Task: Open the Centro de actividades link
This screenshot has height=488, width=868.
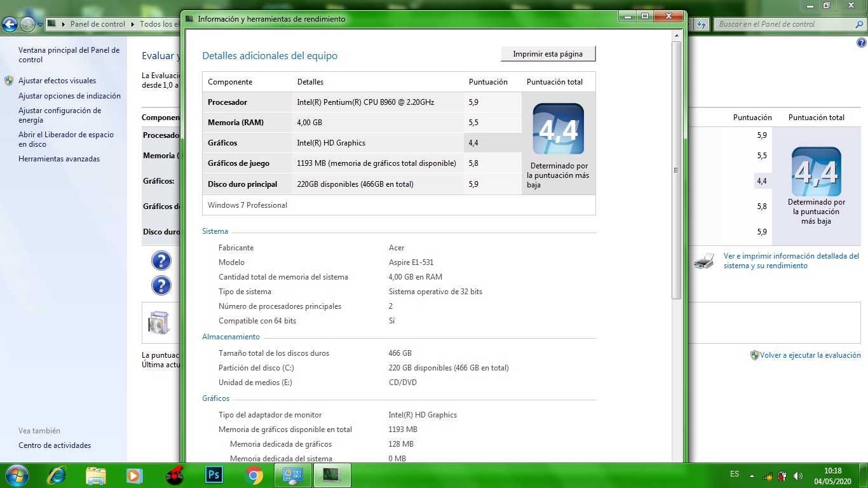Action: [x=55, y=445]
